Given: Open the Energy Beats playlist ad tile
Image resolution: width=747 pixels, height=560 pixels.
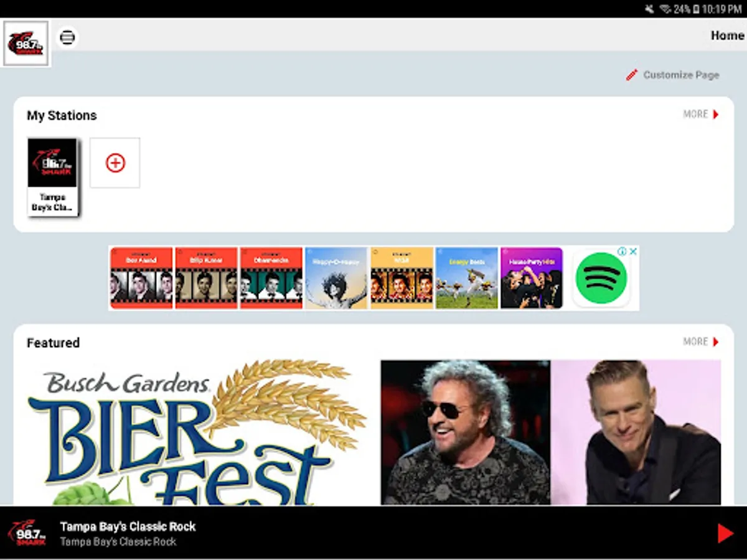Looking at the screenshot, I should pyautogui.click(x=466, y=278).
